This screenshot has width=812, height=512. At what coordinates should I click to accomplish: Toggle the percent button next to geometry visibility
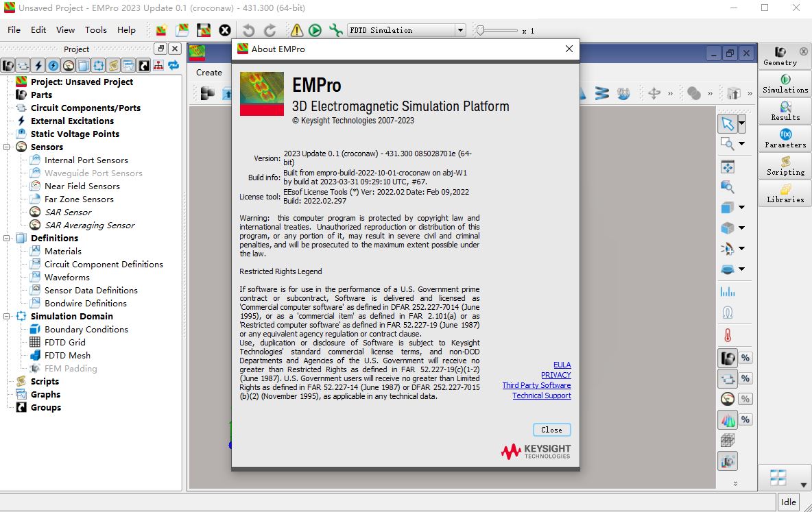745,357
